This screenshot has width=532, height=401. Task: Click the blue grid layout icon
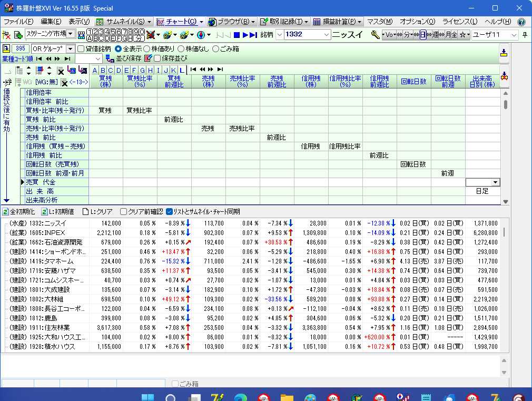pyautogui.click(x=82, y=35)
